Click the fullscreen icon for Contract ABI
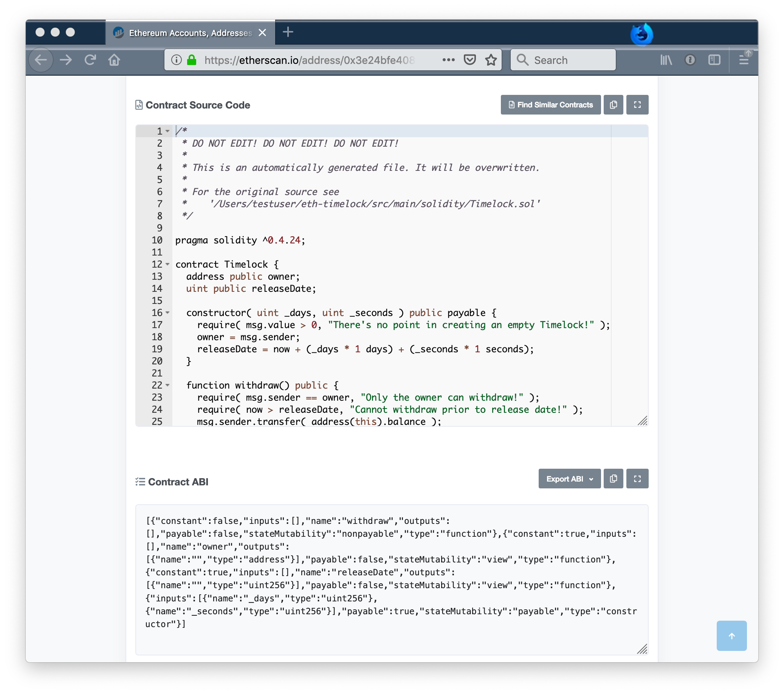 coord(638,479)
